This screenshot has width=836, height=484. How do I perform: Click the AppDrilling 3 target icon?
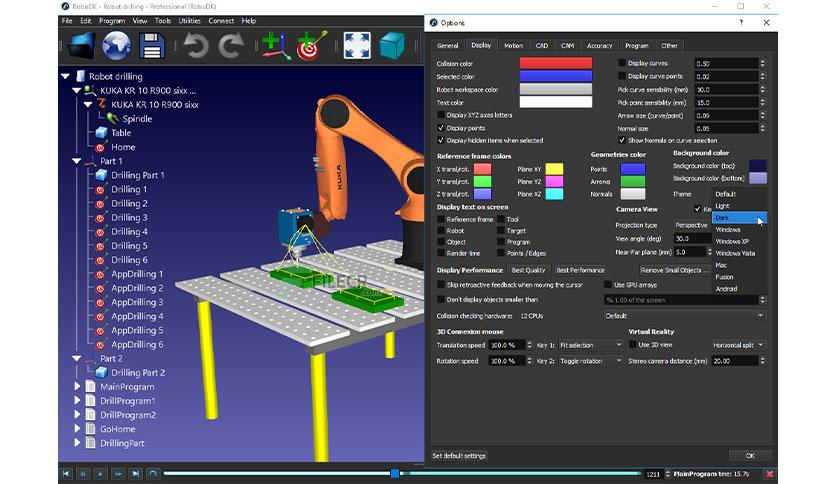click(x=100, y=303)
